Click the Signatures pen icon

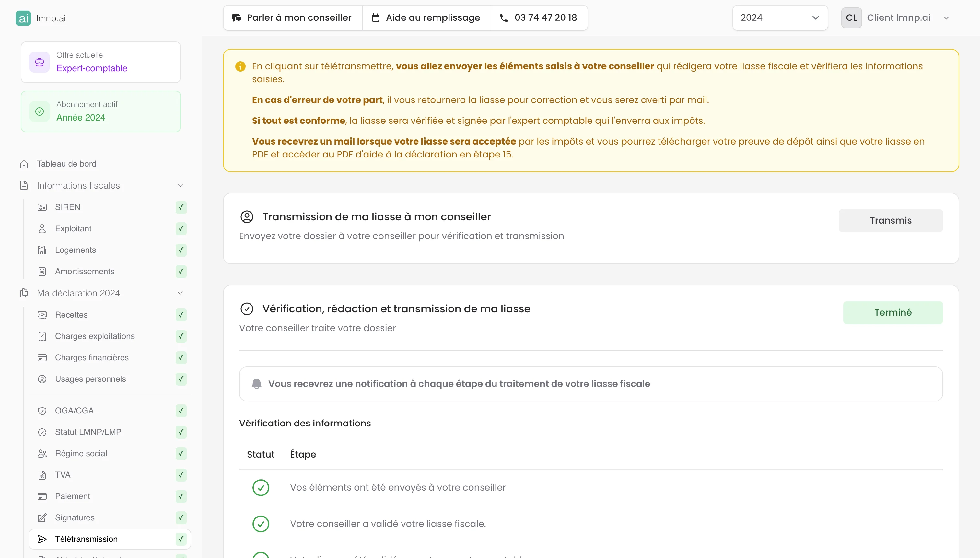coord(42,517)
